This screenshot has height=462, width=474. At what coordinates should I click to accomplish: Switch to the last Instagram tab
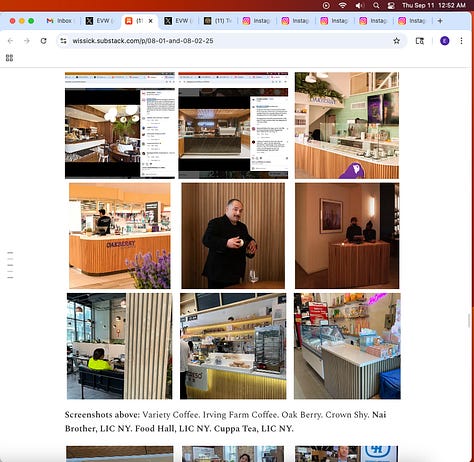pyautogui.click(x=412, y=21)
